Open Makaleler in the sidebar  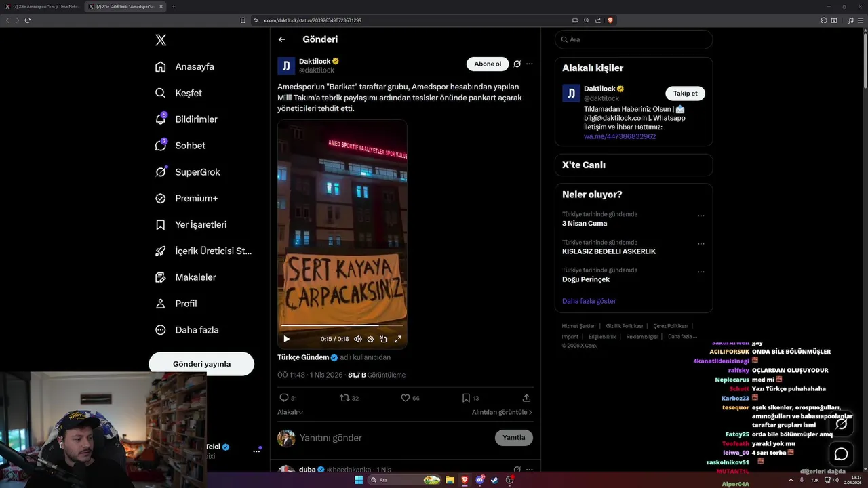click(x=185, y=277)
